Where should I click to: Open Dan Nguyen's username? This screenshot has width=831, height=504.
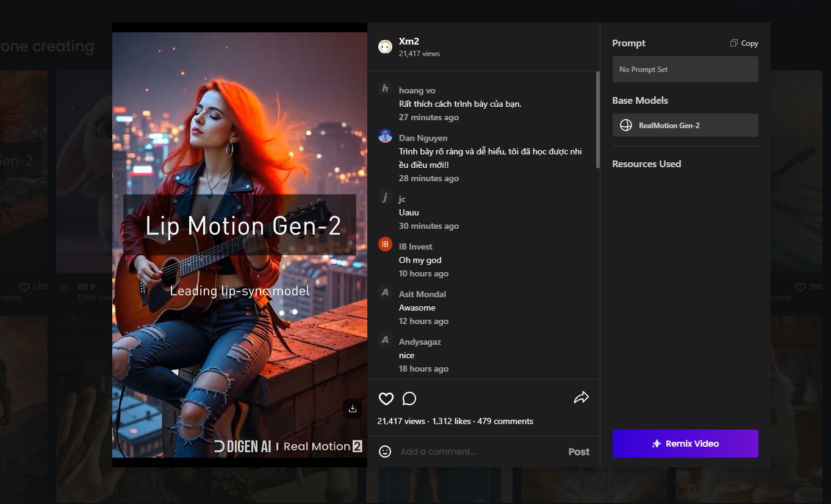coord(423,138)
